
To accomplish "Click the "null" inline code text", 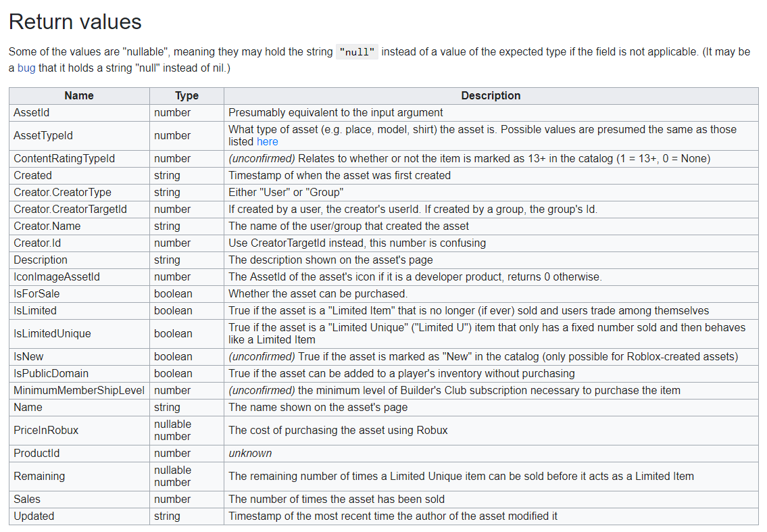I will (x=358, y=53).
